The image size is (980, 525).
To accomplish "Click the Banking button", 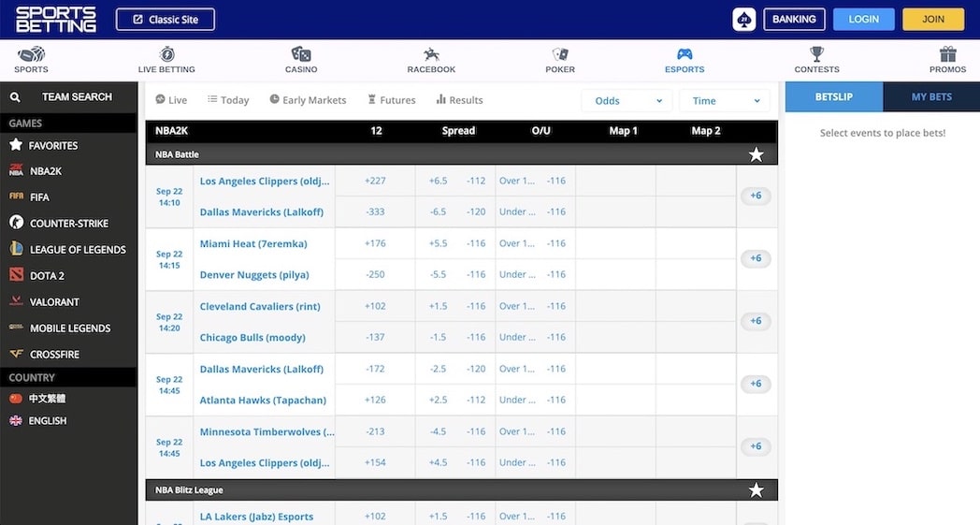I will [x=794, y=20].
